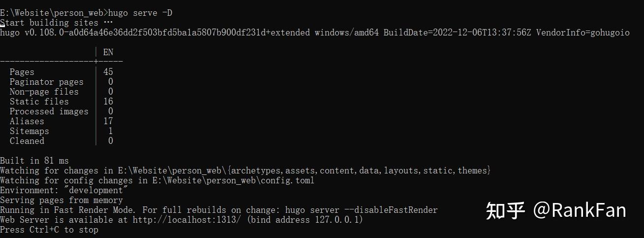
Task: Click the 'Cleaned' row label
Action: tap(27, 141)
